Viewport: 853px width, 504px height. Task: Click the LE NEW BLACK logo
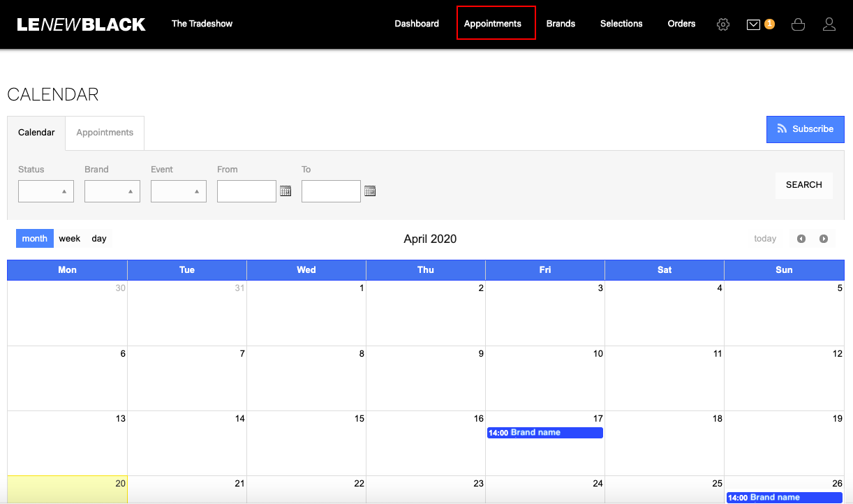81,24
